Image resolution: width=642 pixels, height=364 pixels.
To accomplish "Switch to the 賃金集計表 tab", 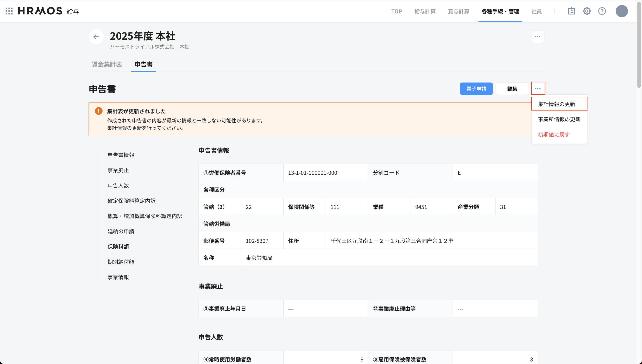I will 107,64.
